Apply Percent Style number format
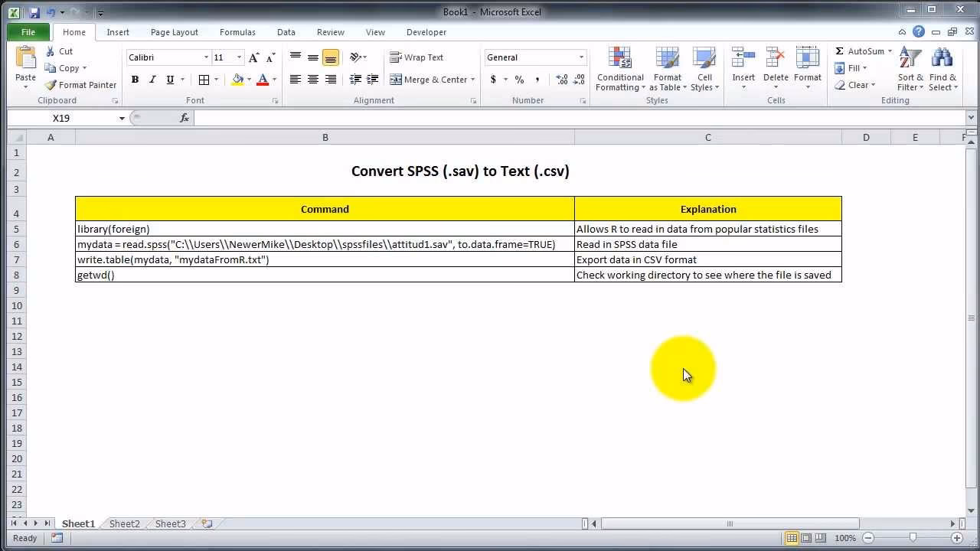The height and width of the screenshot is (551, 980). click(519, 79)
